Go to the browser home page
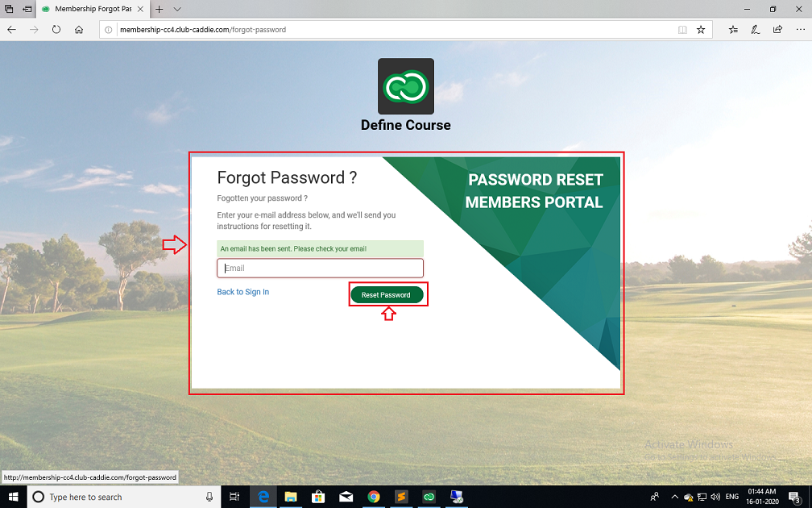 [79, 30]
